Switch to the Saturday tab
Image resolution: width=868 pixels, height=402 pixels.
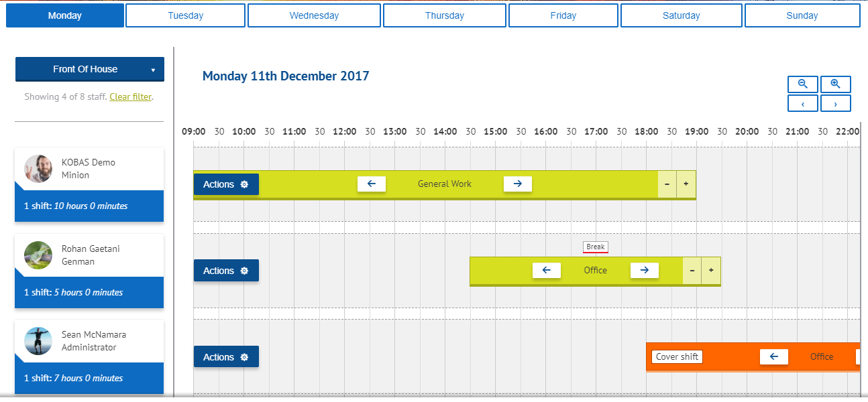681,15
